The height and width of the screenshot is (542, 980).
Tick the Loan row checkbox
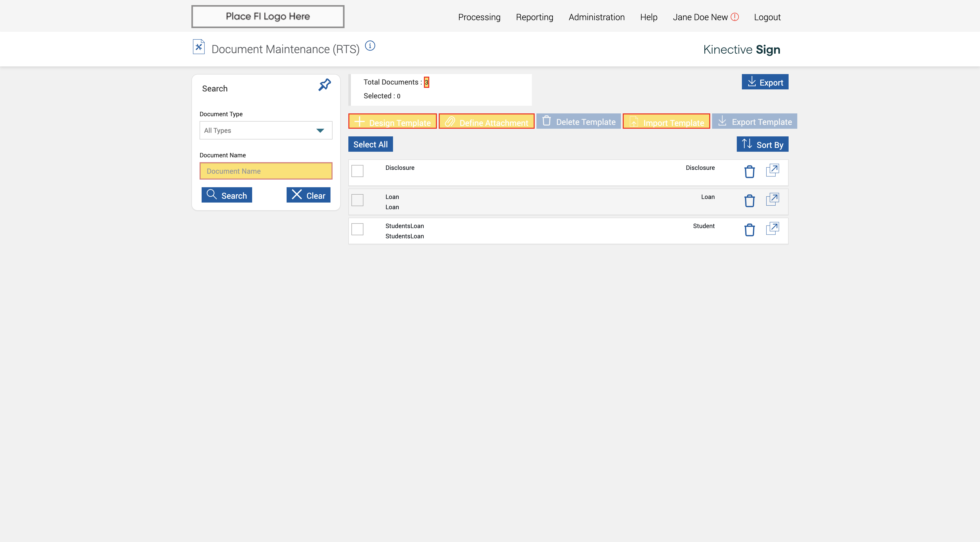pos(357,200)
